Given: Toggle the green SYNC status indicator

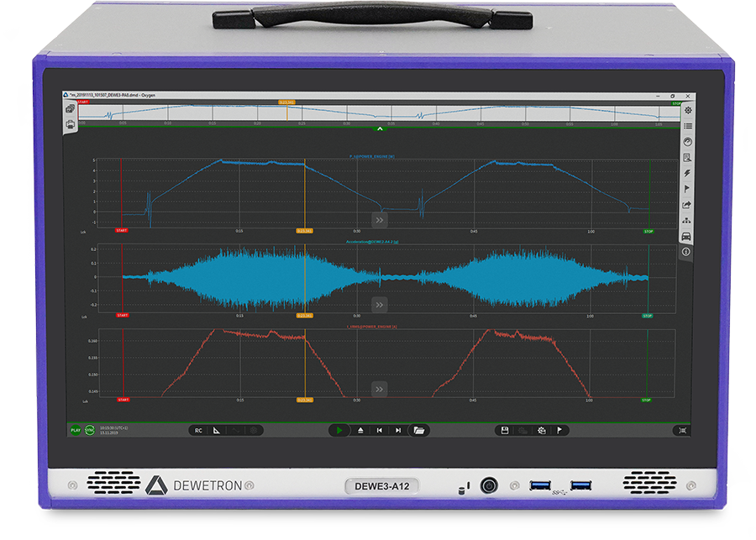Looking at the screenshot, I should click(89, 430).
